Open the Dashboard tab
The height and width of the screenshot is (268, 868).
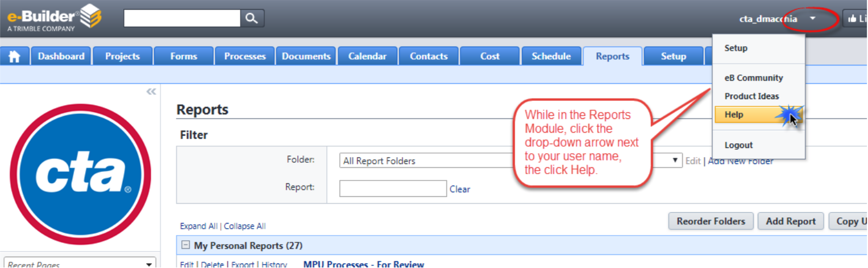61,56
